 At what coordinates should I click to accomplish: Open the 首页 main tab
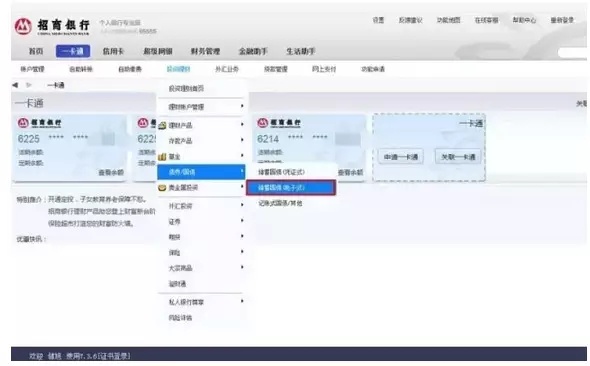point(36,51)
